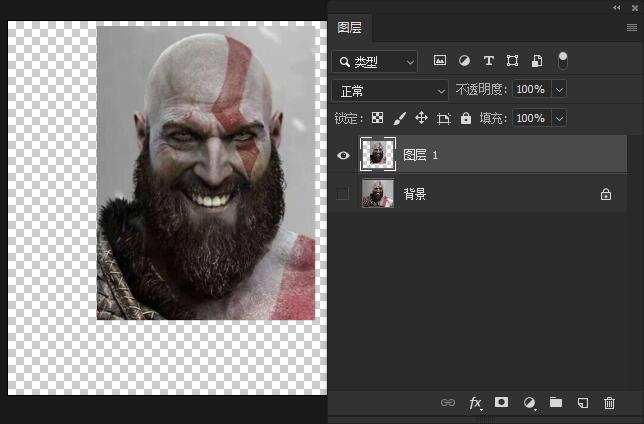Filter layers by pixel layers icon

[439, 61]
